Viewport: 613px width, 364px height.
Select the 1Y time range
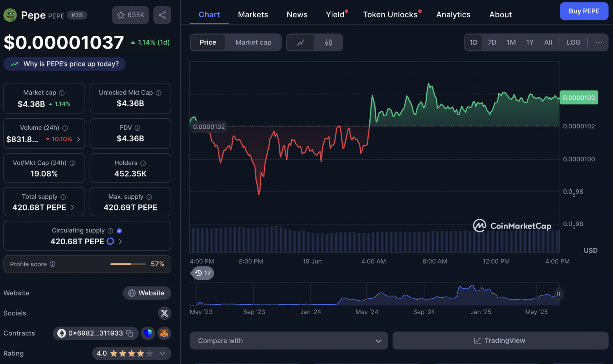click(x=530, y=42)
